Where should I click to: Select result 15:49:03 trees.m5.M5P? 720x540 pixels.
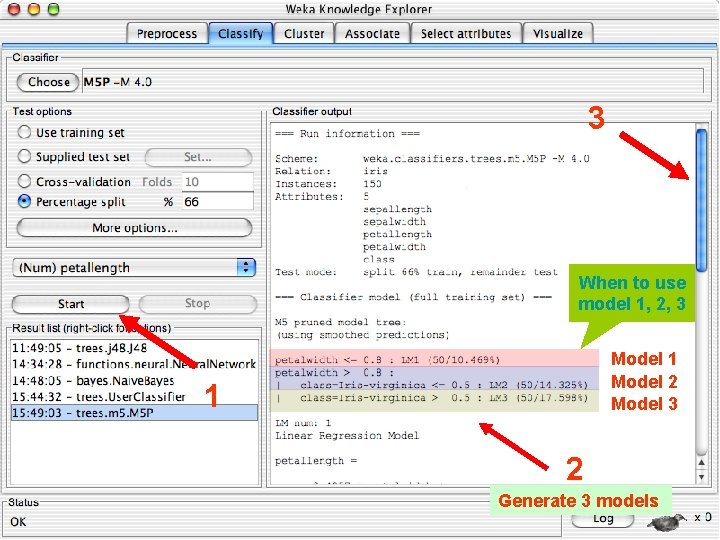coord(134,413)
